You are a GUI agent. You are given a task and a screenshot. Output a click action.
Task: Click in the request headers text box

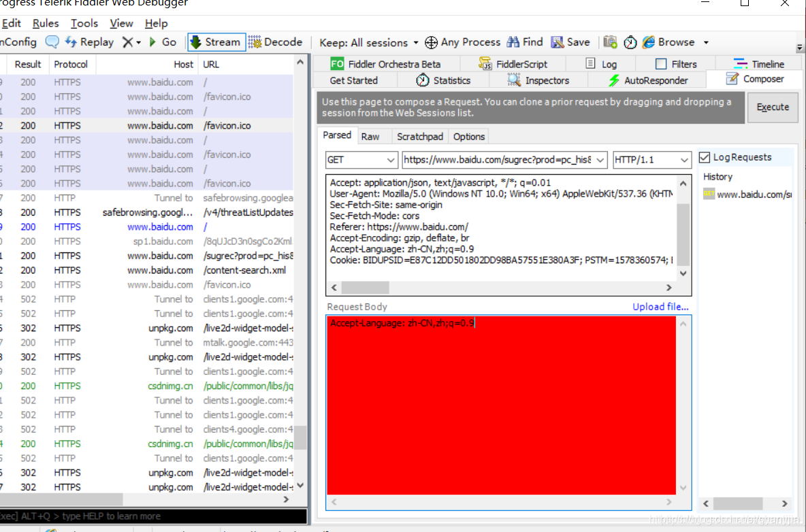click(501, 227)
